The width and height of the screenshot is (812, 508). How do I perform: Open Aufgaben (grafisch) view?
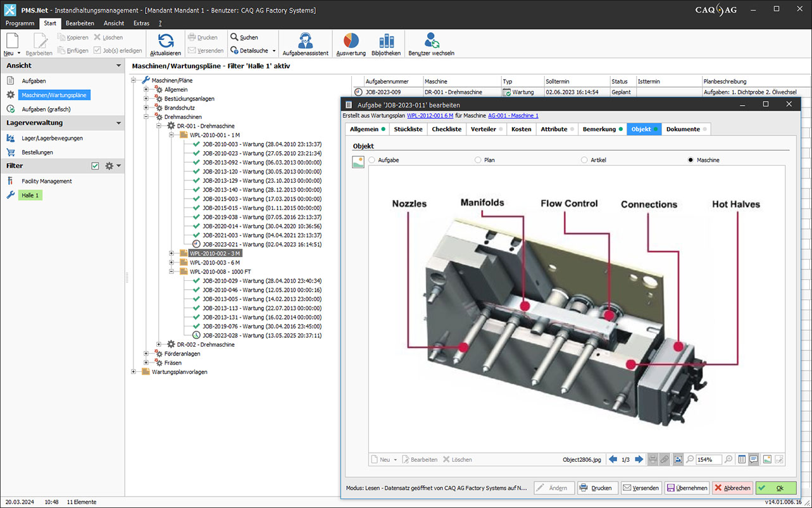(46, 109)
